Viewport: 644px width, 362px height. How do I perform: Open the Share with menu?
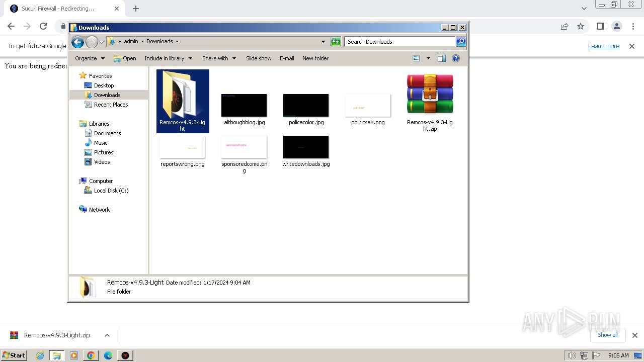(219, 58)
